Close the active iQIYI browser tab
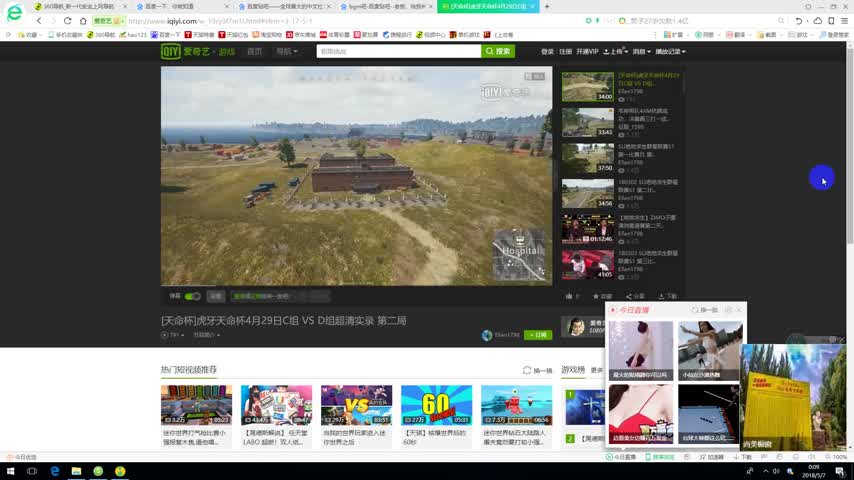This screenshot has height=480, width=854. click(x=533, y=7)
